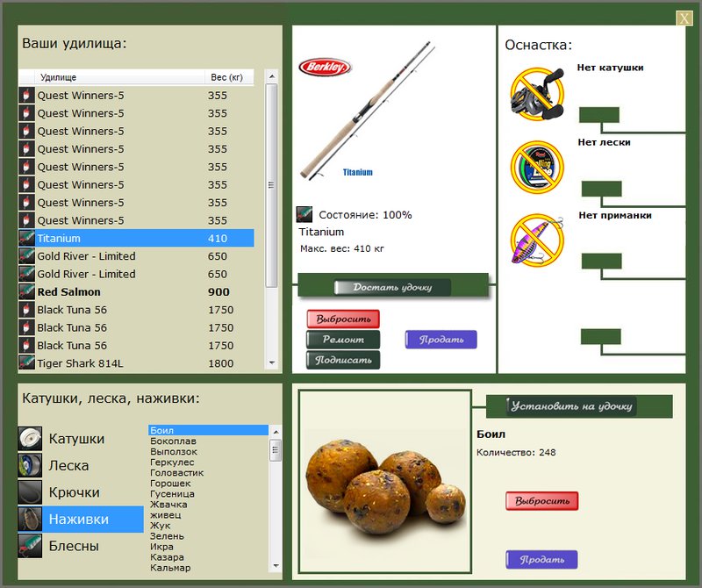Screen dimensions: 702x588
Task: Click the line slot box under Нет лески
Action: [601, 189]
